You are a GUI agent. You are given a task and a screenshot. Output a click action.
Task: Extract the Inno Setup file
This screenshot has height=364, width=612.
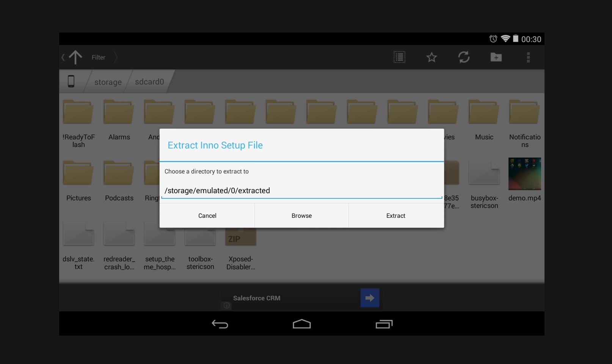(395, 215)
